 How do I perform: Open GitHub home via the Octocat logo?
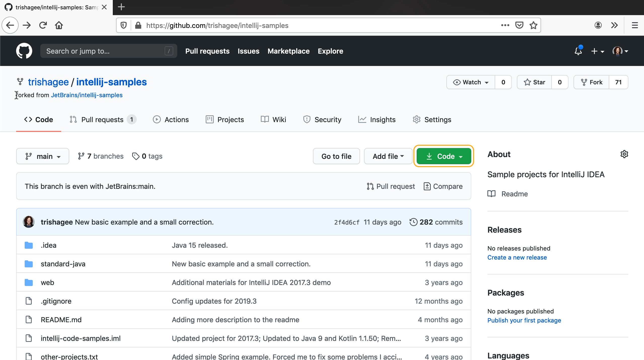(x=24, y=51)
